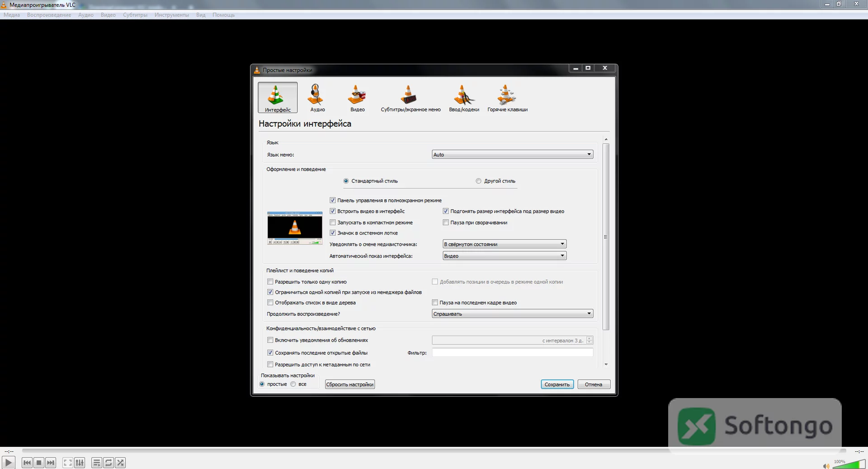
Task: Uncheck Встроить видео в интерфейс
Action: [333, 211]
